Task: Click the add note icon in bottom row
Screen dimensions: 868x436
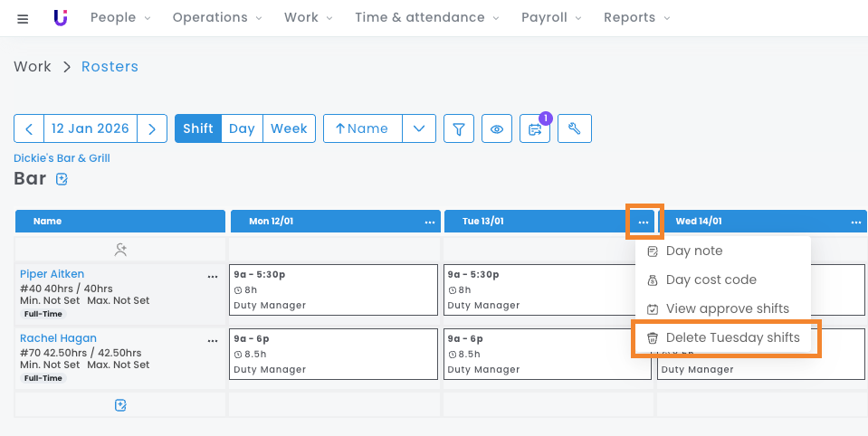Action: tap(120, 404)
